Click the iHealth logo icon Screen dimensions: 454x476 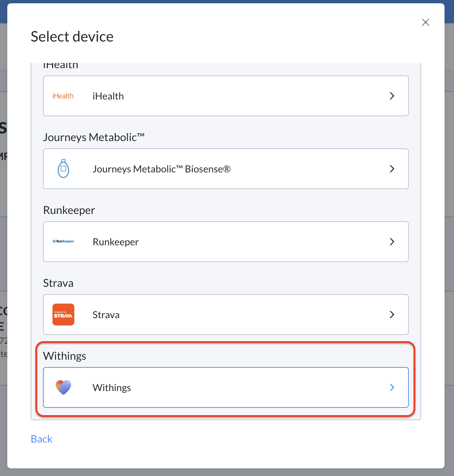pyautogui.click(x=63, y=96)
